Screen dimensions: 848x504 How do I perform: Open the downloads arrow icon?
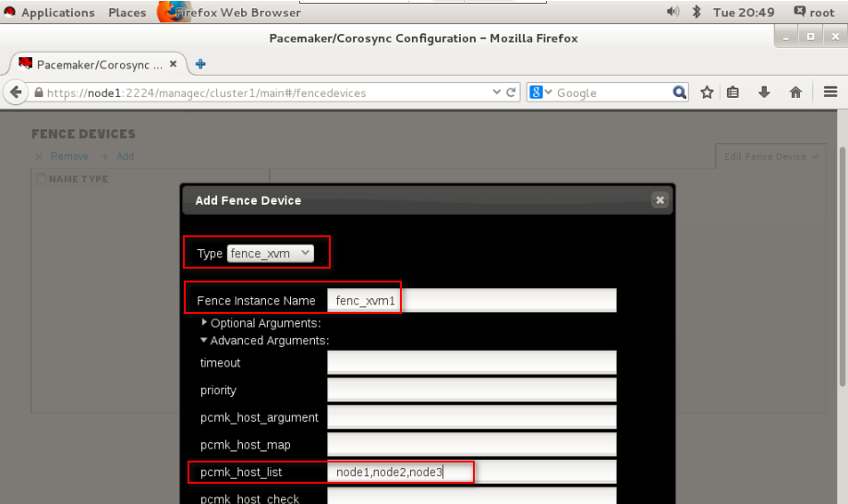(x=764, y=92)
